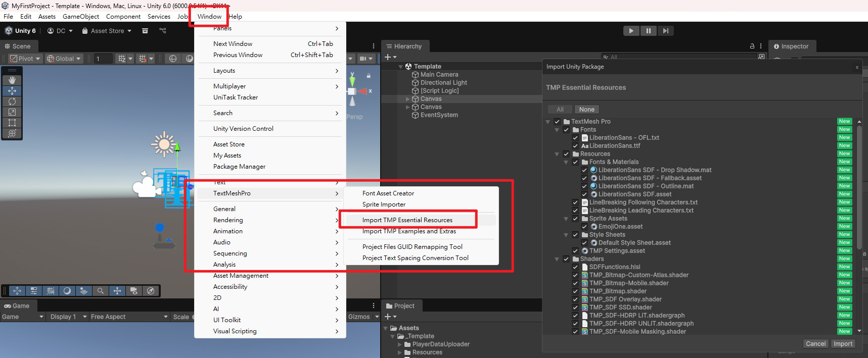Open the Window menu
This screenshot has width=868, height=358.
209,17
